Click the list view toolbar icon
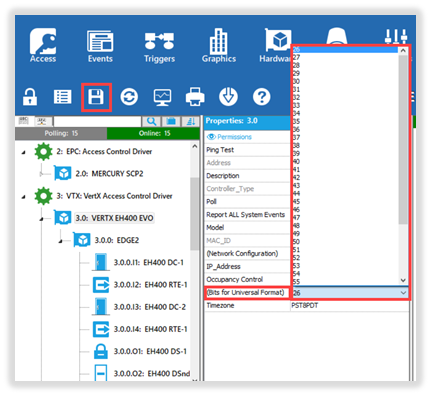 (x=63, y=97)
